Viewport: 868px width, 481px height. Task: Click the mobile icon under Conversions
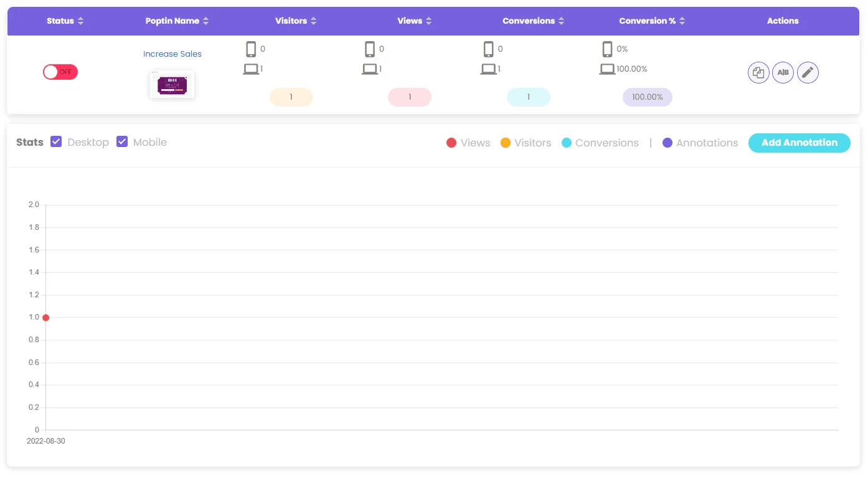coord(489,49)
